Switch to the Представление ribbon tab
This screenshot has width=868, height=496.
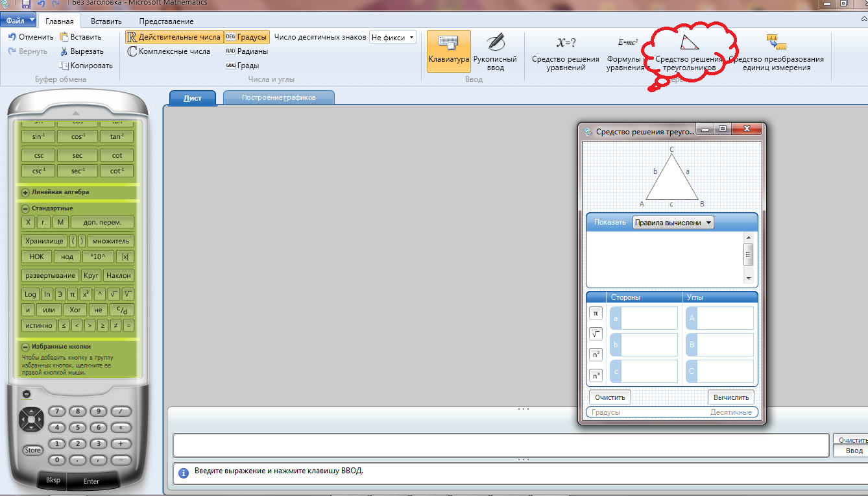tap(166, 21)
